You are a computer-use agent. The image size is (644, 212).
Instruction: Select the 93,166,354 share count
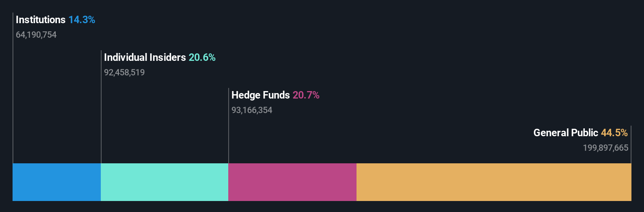[252, 110]
